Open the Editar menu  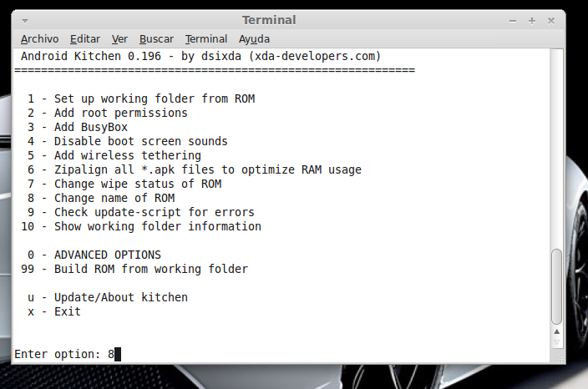pos(85,39)
